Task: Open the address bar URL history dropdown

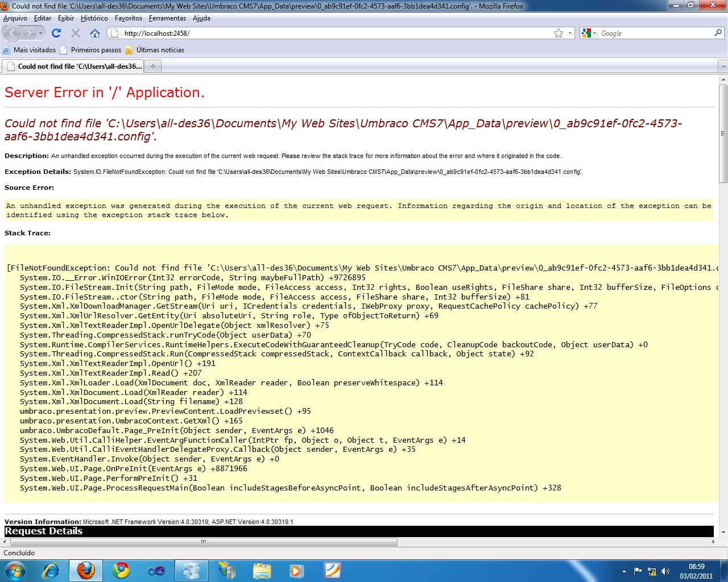Action: point(570,34)
